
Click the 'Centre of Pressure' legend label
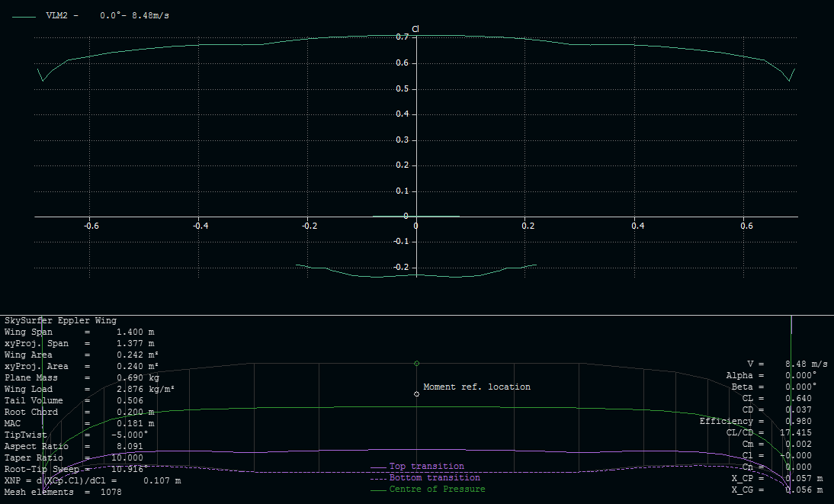tap(437, 490)
